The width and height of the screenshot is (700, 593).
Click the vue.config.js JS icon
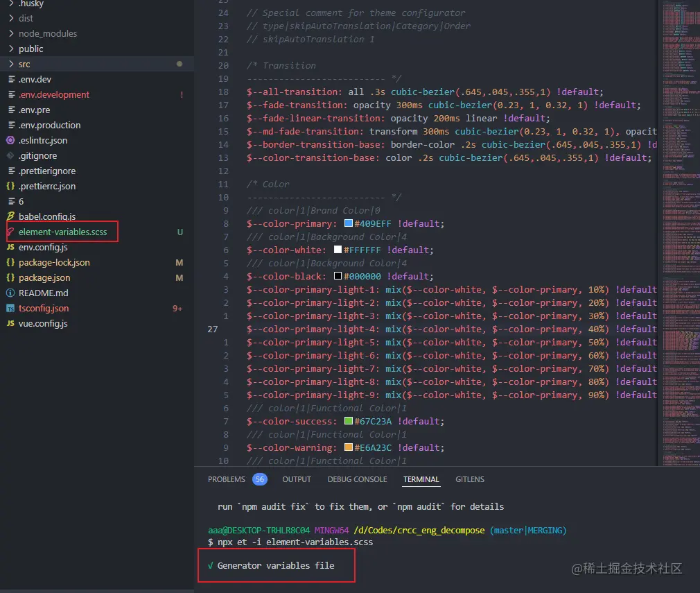(x=10, y=323)
